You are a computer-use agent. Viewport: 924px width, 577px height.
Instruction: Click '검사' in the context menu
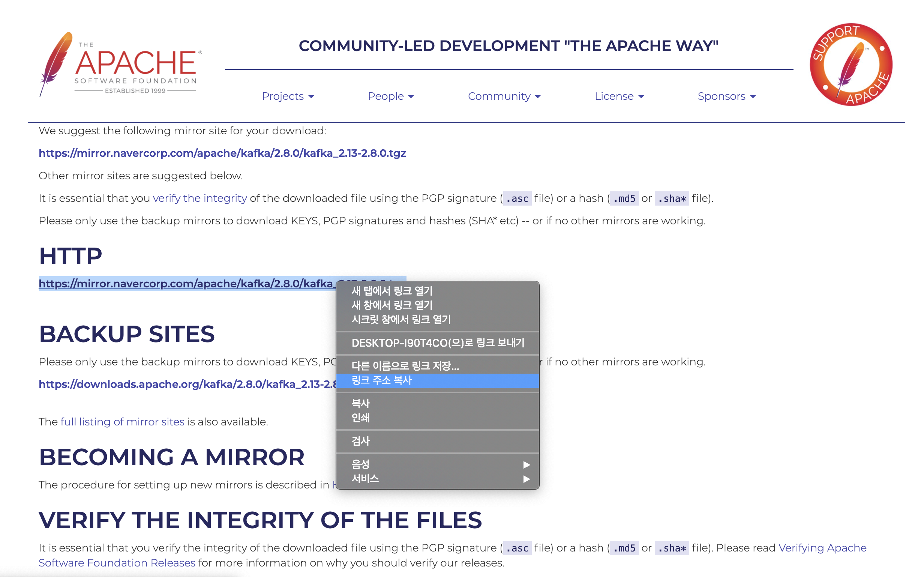tap(360, 441)
